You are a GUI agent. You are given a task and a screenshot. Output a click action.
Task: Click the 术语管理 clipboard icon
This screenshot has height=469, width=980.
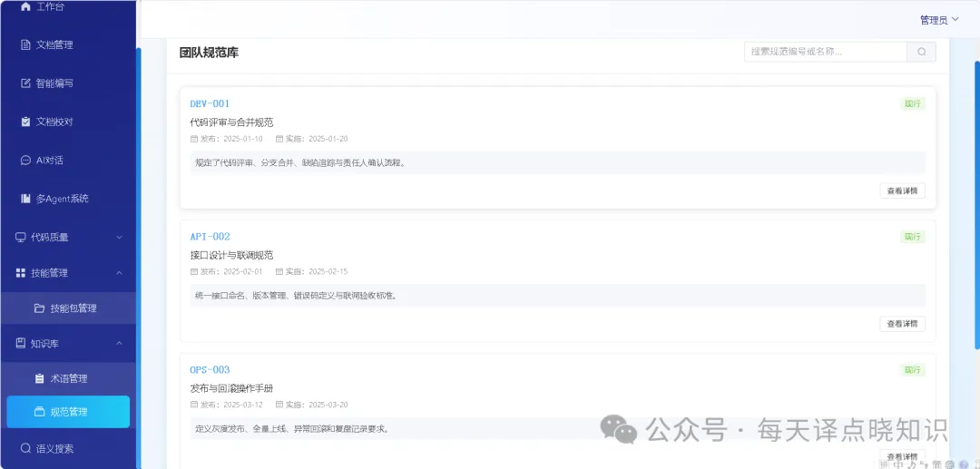click(x=39, y=378)
